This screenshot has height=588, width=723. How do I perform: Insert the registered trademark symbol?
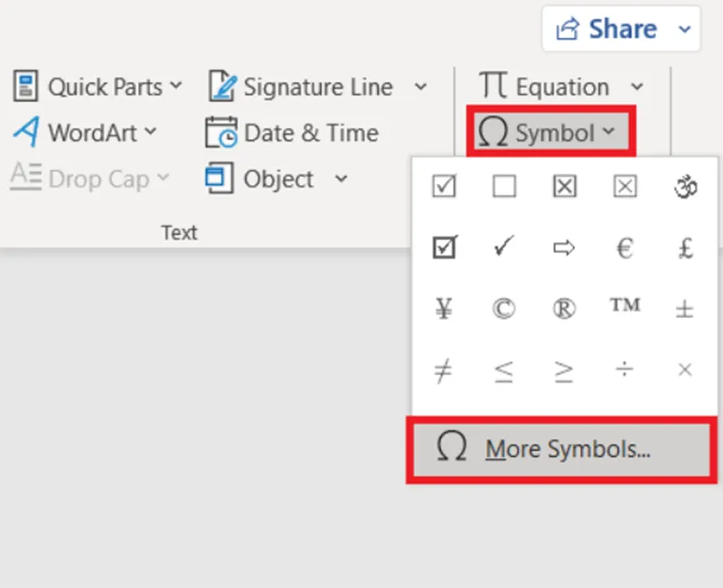coord(564,308)
